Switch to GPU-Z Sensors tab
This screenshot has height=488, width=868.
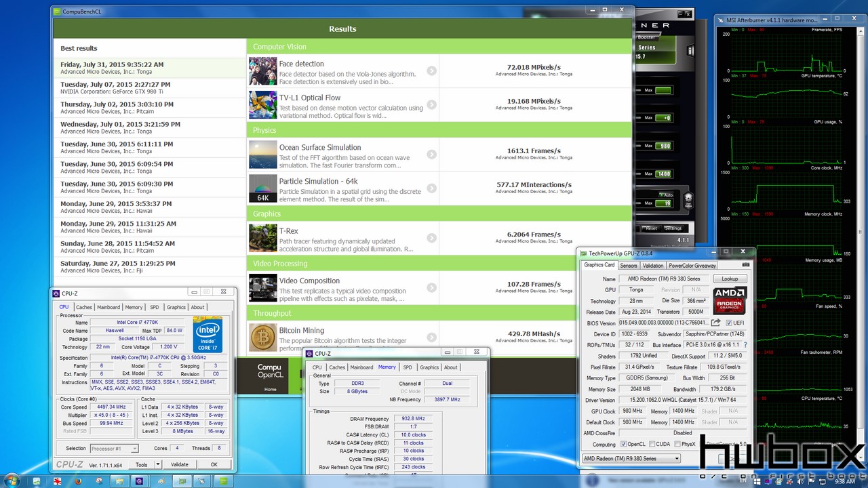[x=628, y=266]
